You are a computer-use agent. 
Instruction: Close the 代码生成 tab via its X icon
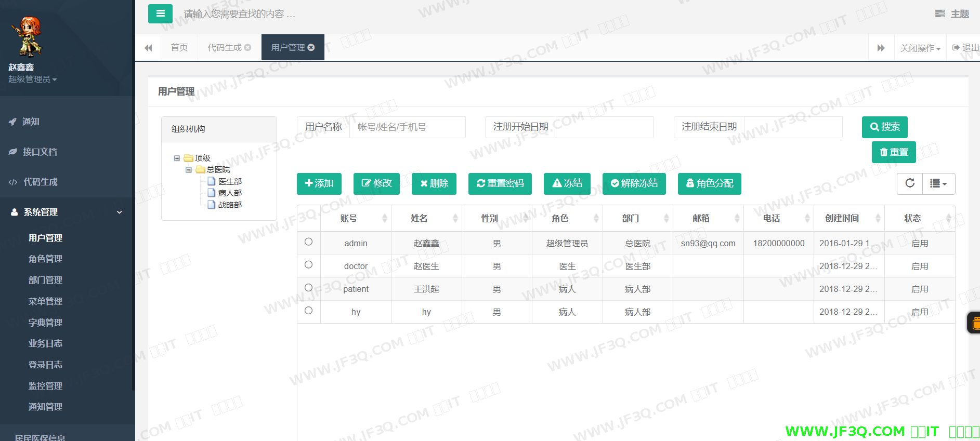tap(248, 48)
